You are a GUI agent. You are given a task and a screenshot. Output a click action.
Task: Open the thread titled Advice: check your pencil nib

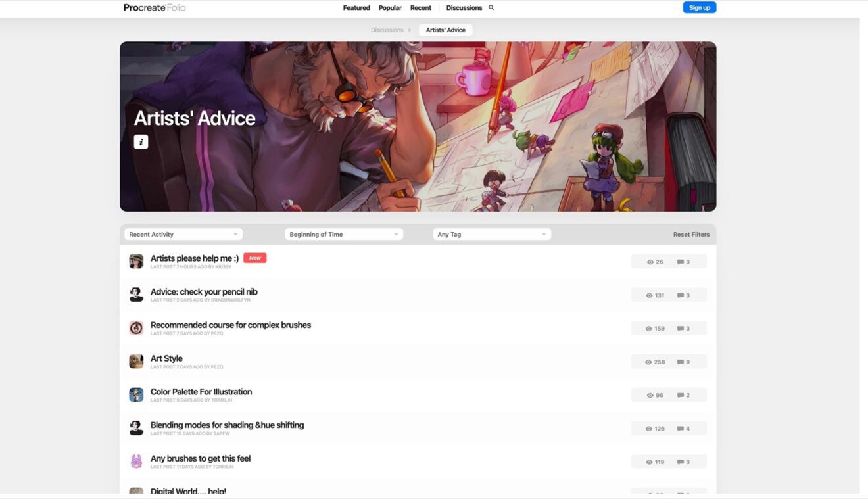click(x=204, y=291)
